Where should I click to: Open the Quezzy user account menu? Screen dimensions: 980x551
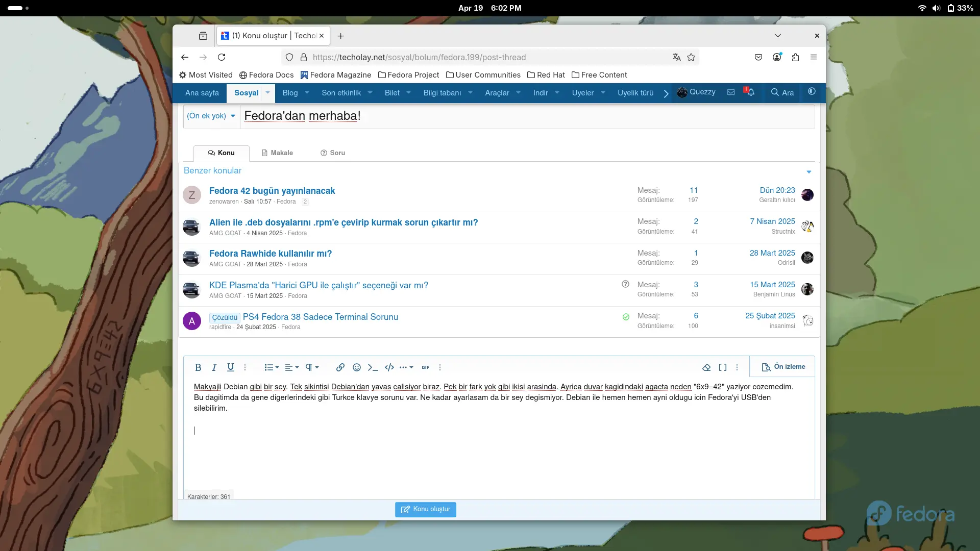696,92
